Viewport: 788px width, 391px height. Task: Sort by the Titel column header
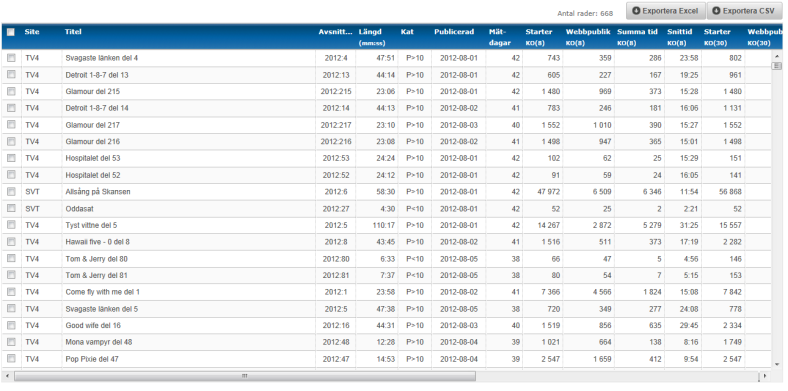point(73,32)
